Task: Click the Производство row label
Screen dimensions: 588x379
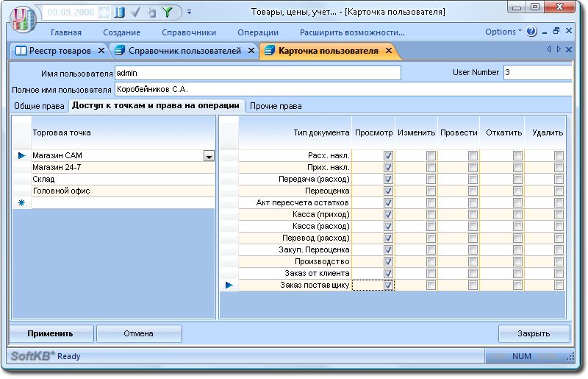Action: click(x=322, y=261)
